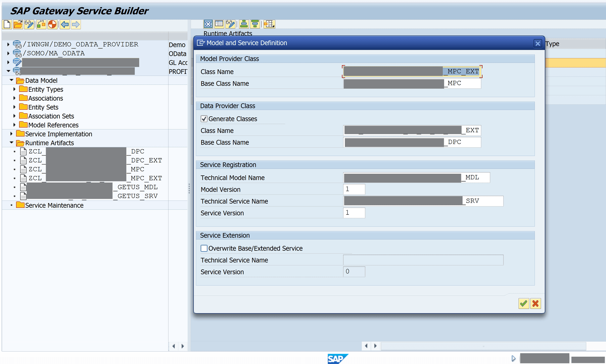606x364 pixels.
Task: Confirm the dialog with the green checkmark
Action: pos(523,303)
